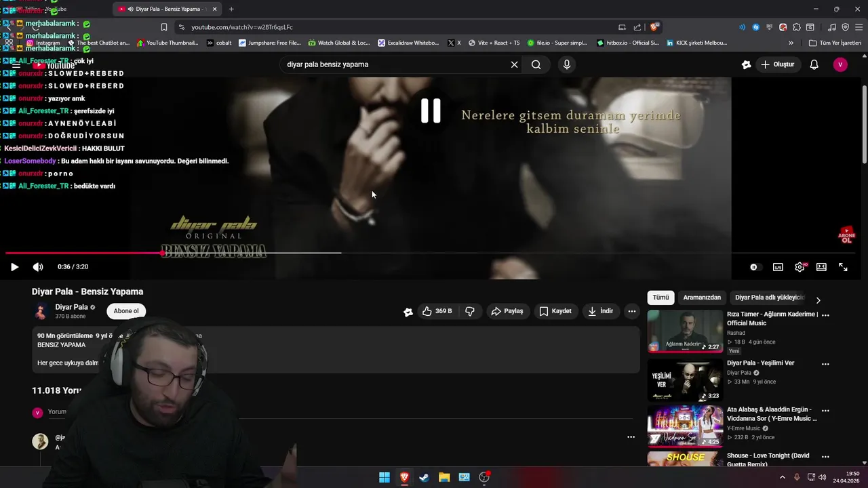Image resolution: width=868 pixels, height=488 pixels.
Task: Show hidden system tray icons chevron
Action: (782, 477)
